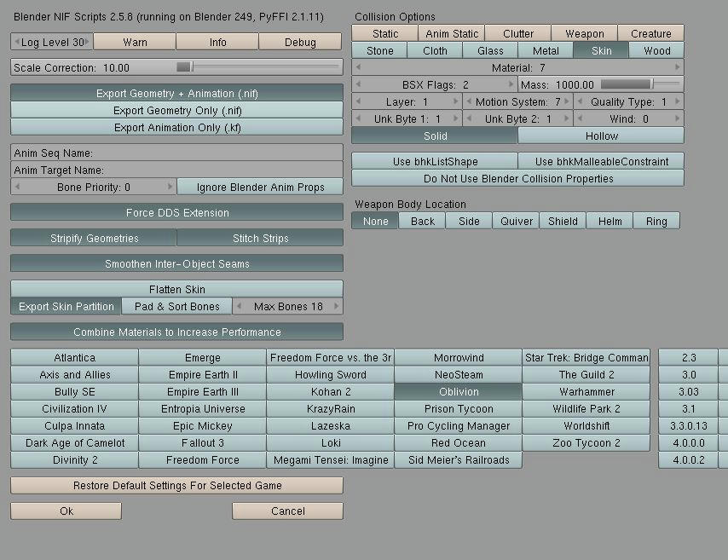The image size is (728, 560).
Task: Toggle Smoothen Inter-Object Seams
Action: pos(177,263)
